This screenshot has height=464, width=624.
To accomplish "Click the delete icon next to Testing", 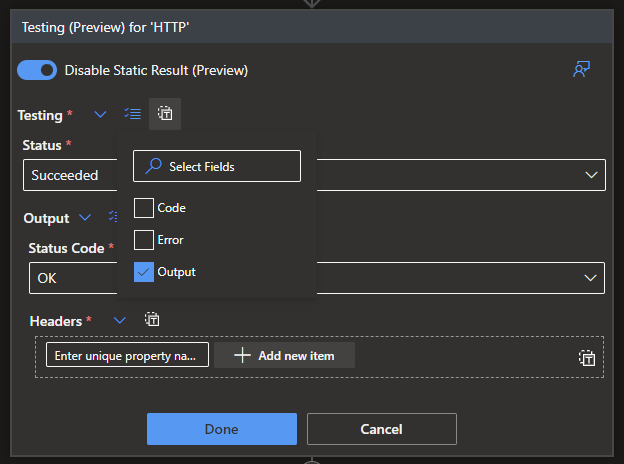I will 165,114.
